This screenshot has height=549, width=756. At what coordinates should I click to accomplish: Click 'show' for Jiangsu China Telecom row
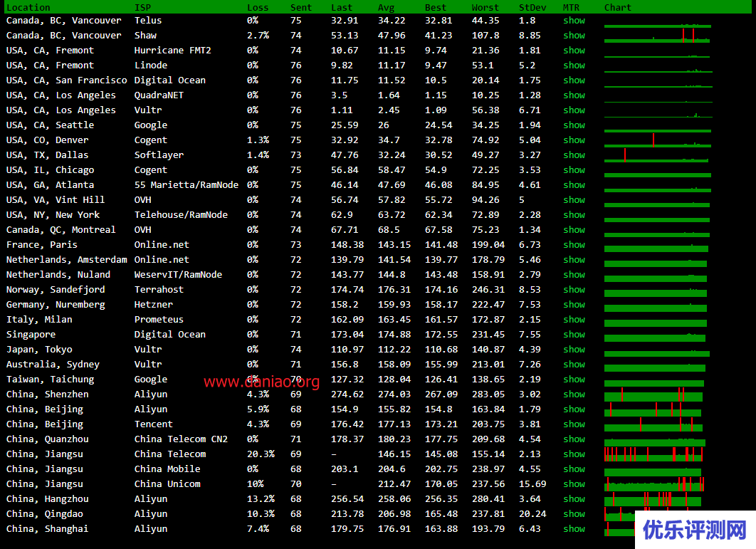click(x=574, y=454)
